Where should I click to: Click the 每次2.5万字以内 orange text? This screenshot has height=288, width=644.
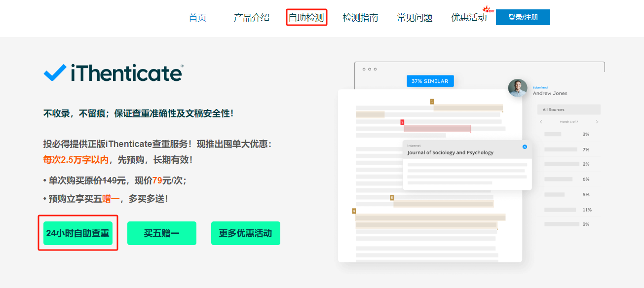click(76, 160)
